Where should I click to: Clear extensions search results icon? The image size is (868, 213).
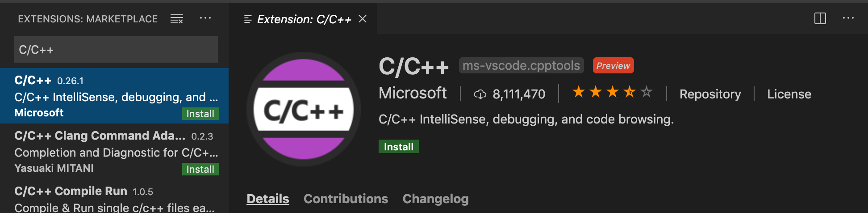click(177, 19)
